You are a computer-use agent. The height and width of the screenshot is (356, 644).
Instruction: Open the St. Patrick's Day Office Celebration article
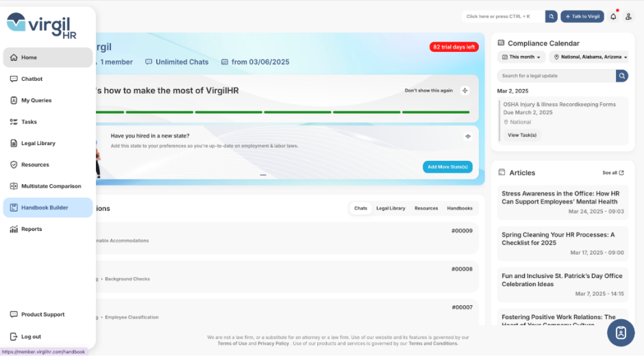point(562,285)
